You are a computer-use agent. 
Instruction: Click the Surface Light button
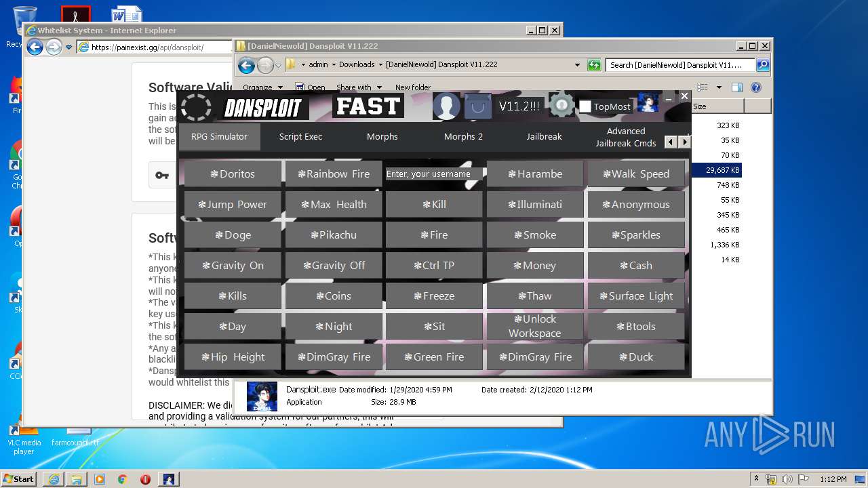coord(636,296)
